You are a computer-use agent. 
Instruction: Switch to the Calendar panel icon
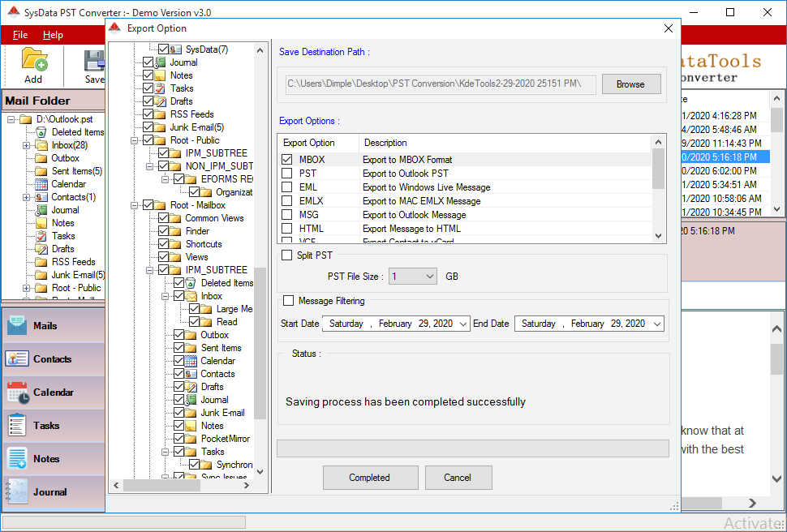[x=17, y=393]
